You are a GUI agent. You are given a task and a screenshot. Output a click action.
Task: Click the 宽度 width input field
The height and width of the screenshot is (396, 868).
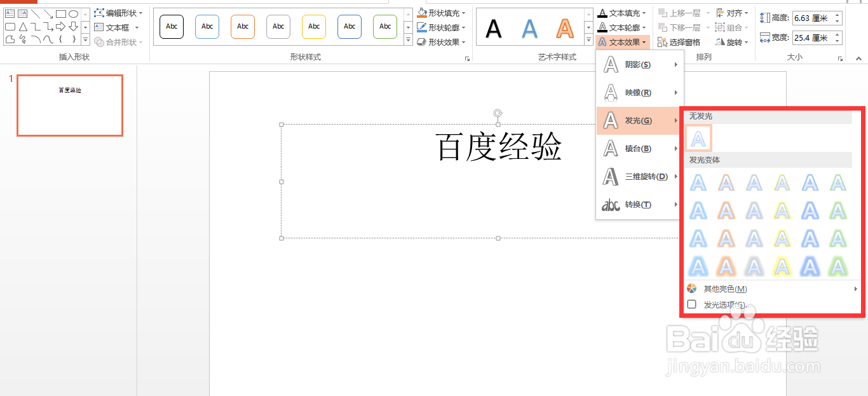[x=813, y=38]
